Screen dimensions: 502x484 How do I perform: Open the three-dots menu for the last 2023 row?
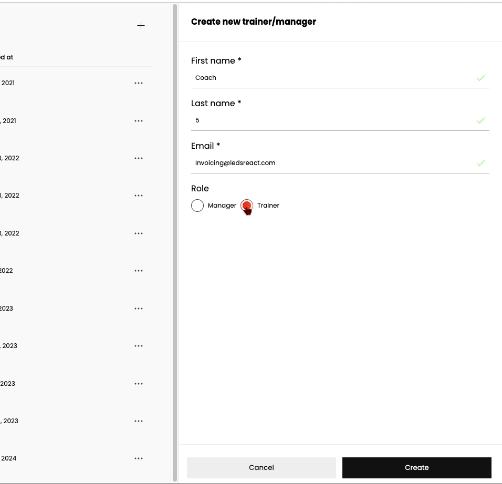[x=139, y=421]
